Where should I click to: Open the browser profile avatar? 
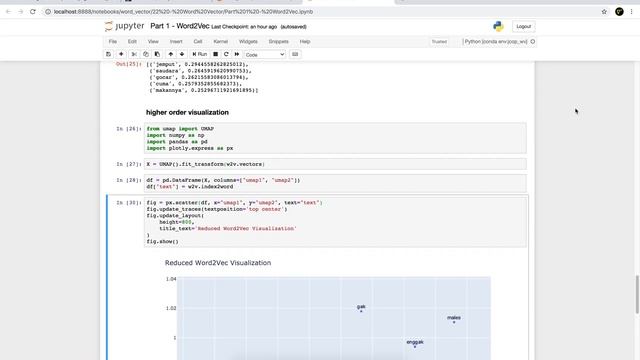[619, 12]
